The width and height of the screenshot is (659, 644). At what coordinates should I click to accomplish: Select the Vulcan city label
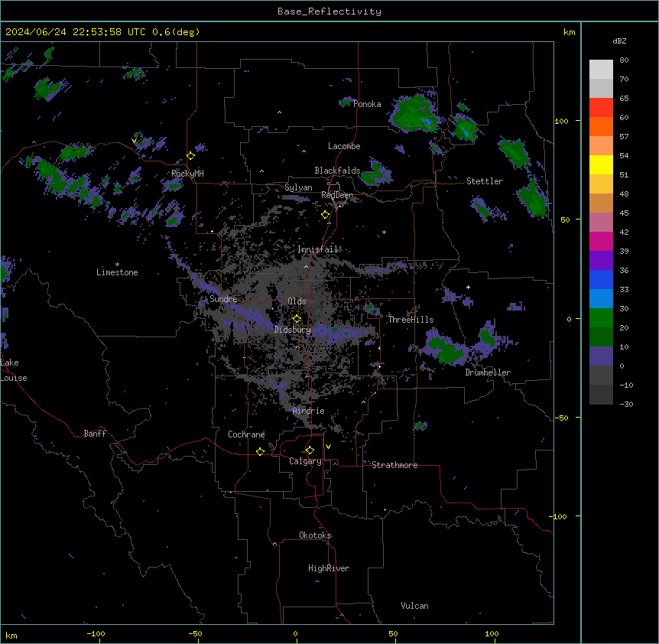pos(415,606)
